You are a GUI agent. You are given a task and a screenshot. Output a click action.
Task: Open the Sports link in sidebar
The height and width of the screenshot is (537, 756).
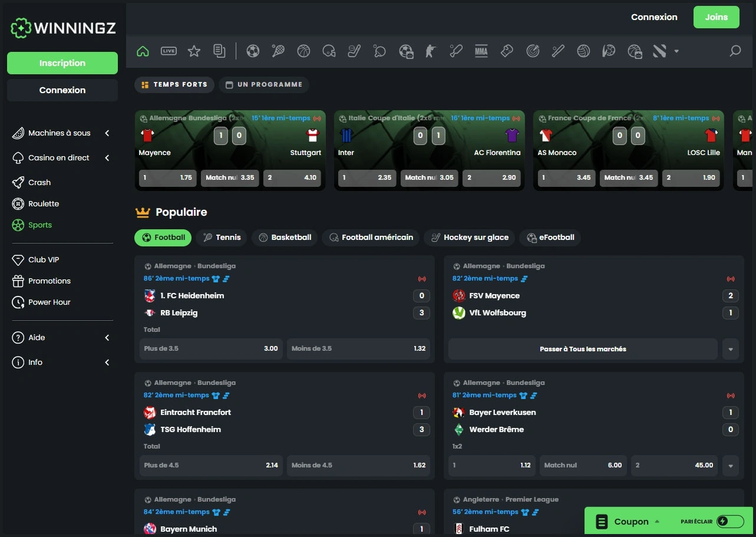point(40,225)
